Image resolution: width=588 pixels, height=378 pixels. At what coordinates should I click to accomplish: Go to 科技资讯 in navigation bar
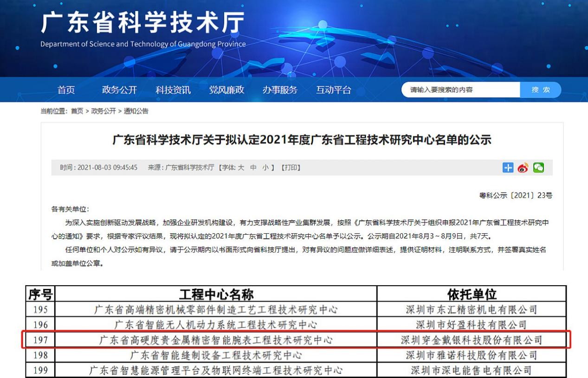[x=173, y=90]
